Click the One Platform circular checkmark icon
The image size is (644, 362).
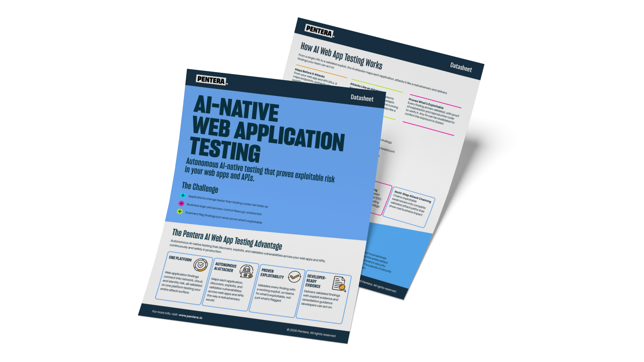point(201,265)
